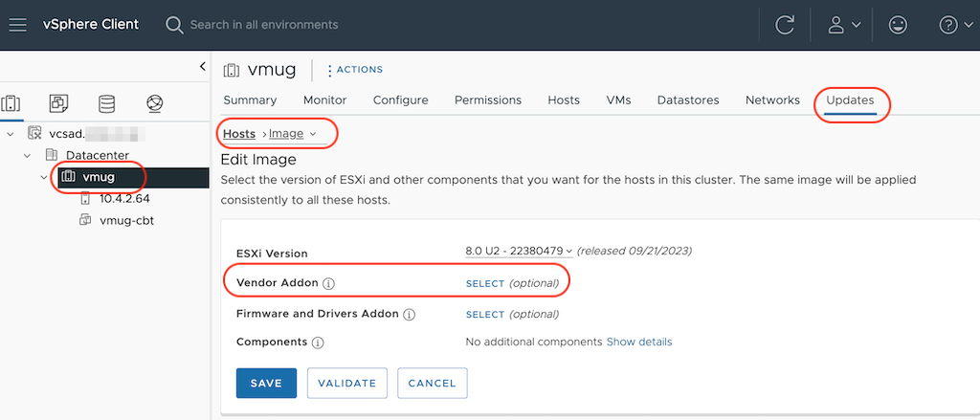Screen dimensions: 980x420
Task: Click the Edit Image heading
Action: 258,160
